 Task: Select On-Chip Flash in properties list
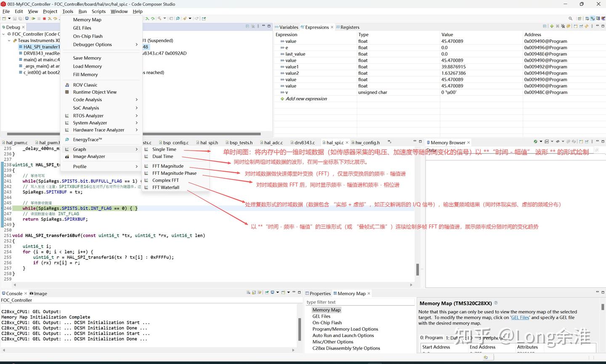[327, 323]
